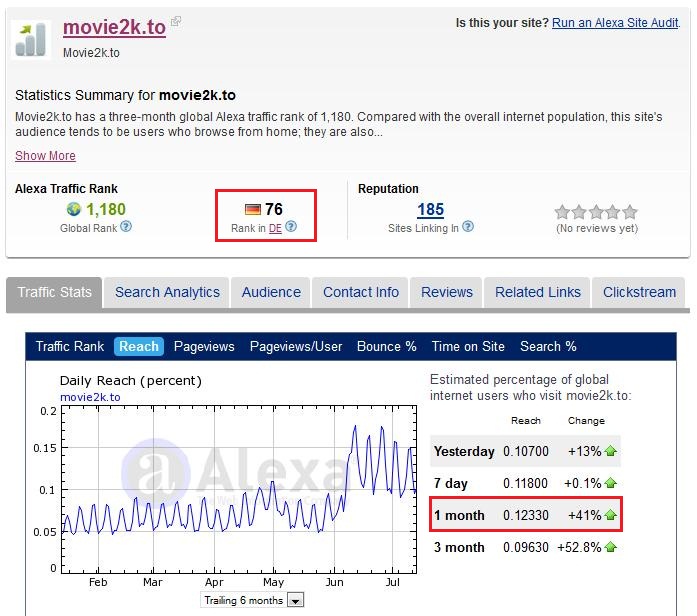Open Run an Alexa Site Audit link
This screenshot has width=697, height=616.
pos(615,23)
